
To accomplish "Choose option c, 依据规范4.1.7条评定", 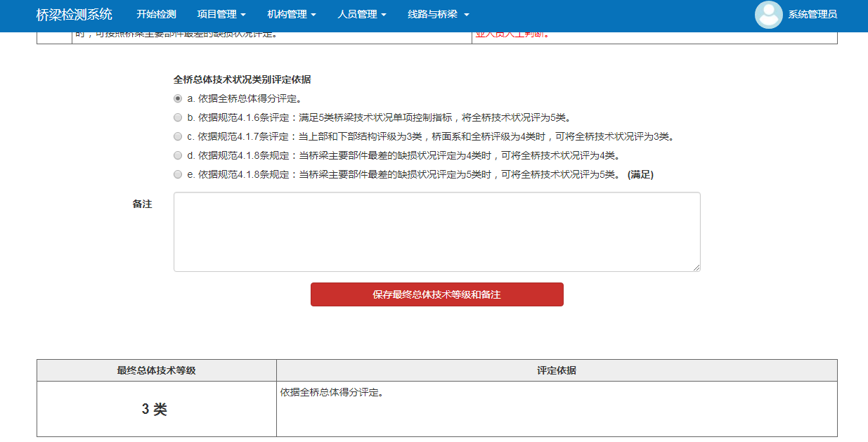I will point(178,136).
